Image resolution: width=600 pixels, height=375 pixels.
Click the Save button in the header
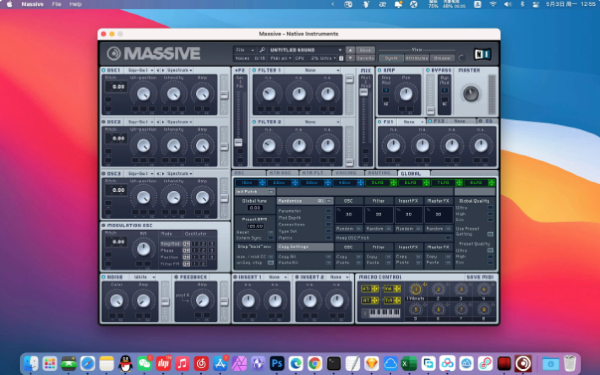tap(365, 50)
